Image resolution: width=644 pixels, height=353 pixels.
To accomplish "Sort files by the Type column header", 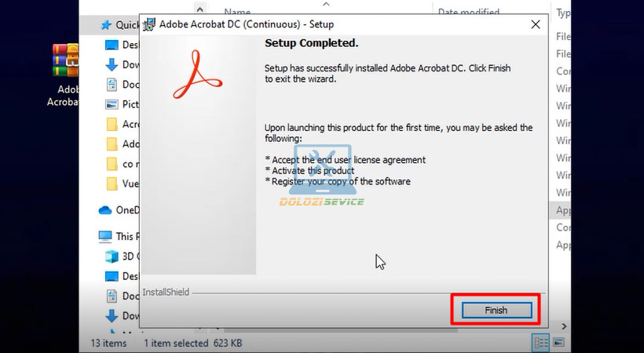I will click(563, 13).
